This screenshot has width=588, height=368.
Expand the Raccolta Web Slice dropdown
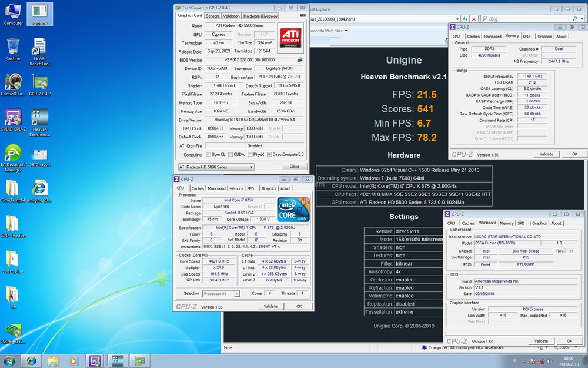346,31
